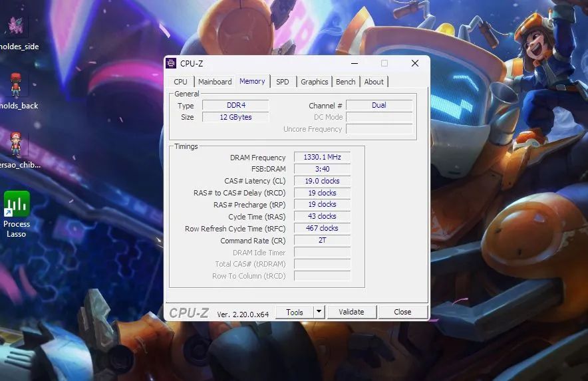Click the DRAM Frequency value field
The height and width of the screenshot is (381, 588).
[x=322, y=157]
